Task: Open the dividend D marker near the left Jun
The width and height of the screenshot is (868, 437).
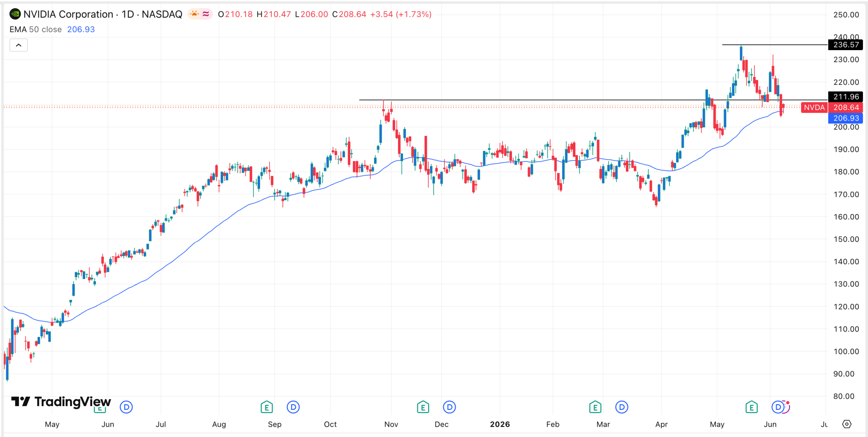Action: click(x=126, y=407)
